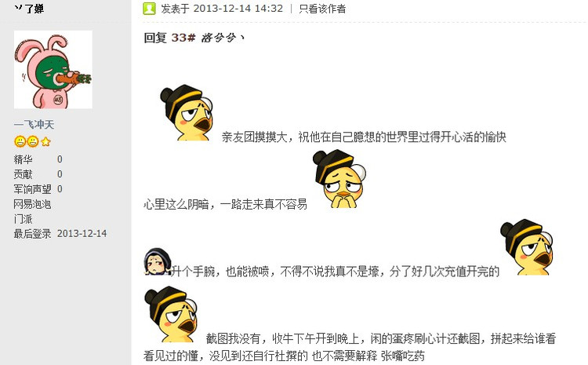Click second smiley rank icon under username
Image resolution: width=588 pixels, height=365 pixels.
(x=33, y=141)
